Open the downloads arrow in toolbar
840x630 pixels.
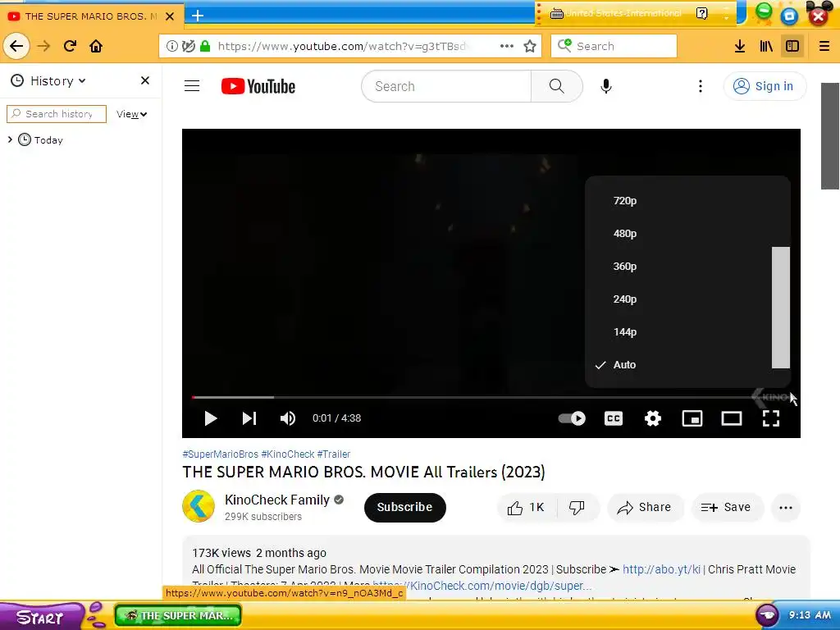click(x=740, y=46)
